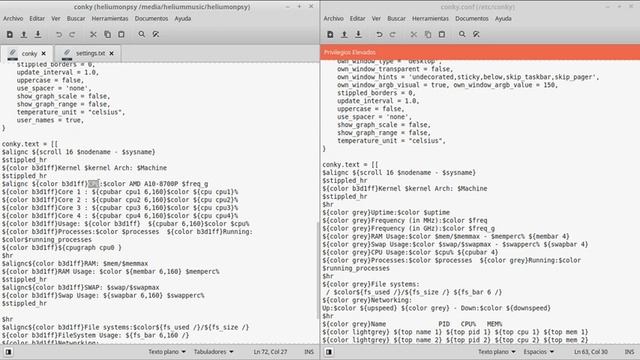The width and height of the screenshot is (640, 360).
Task: Click Ln 72, Col 27 status text
Action: click(270, 352)
